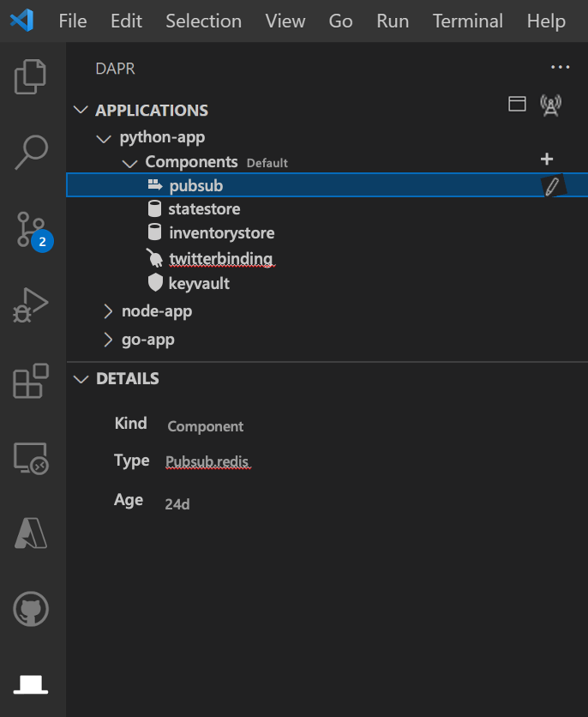Screen dimensions: 588x717
Task: Click the Age label in Details
Action: (129, 500)
